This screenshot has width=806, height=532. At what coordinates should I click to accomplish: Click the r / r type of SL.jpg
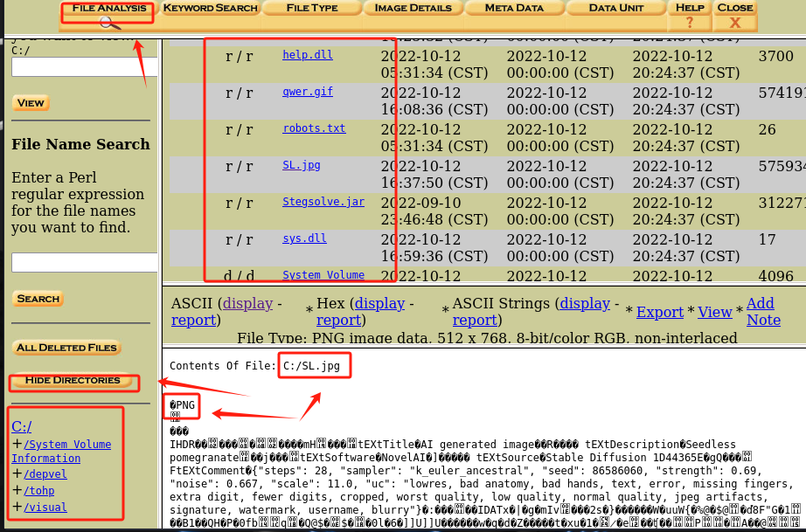pyautogui.click(x=239, y=166)
